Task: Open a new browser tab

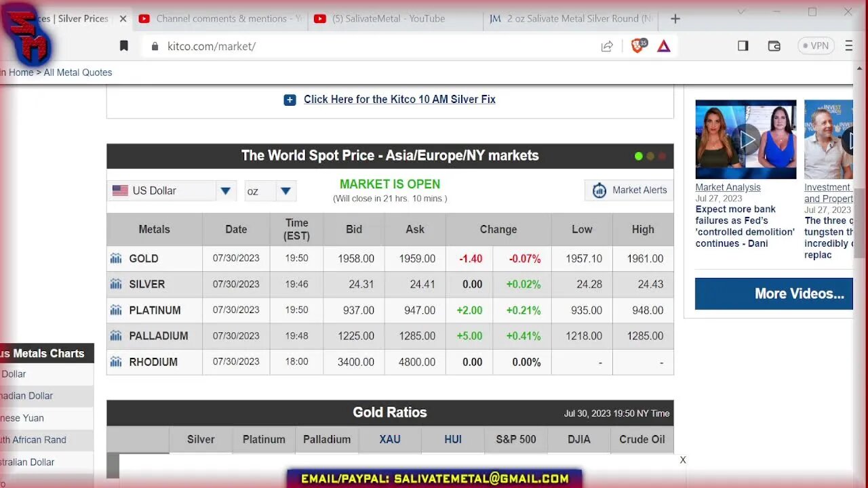Action: 675,19
